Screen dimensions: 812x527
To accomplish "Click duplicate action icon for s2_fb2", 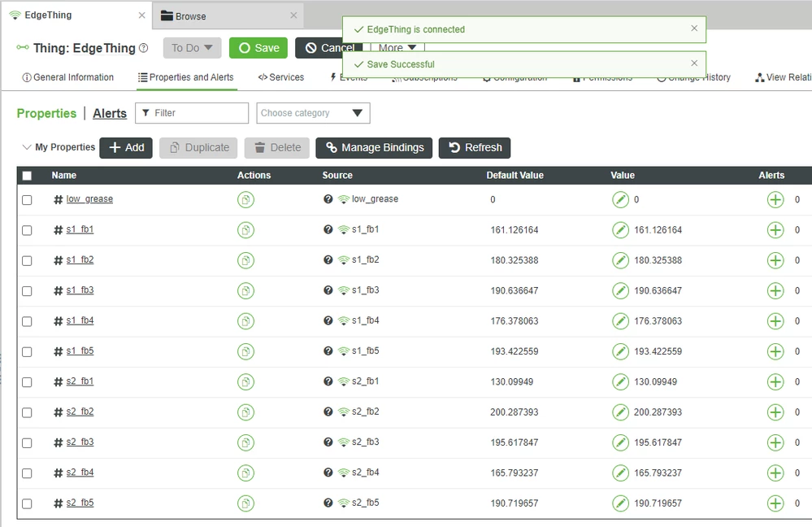I will point(245,412).
